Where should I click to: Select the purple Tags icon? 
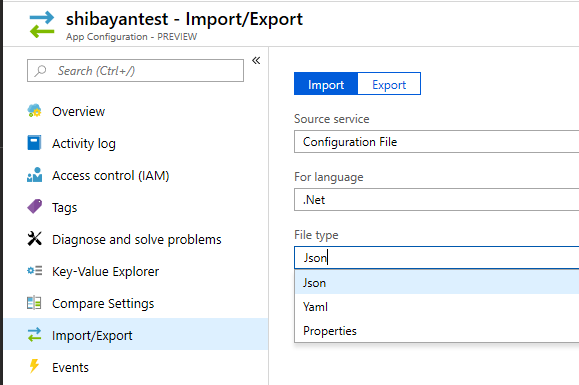(34, 207)
